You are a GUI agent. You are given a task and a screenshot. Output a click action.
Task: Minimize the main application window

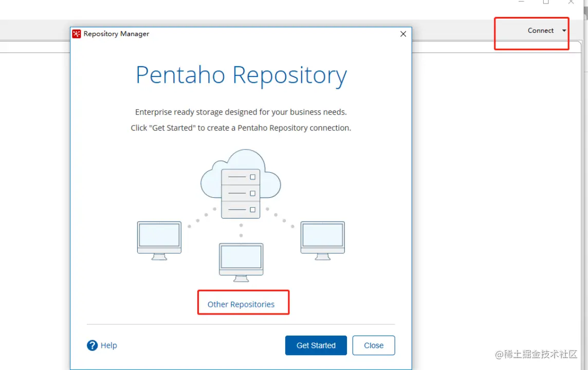pos(521,2)
